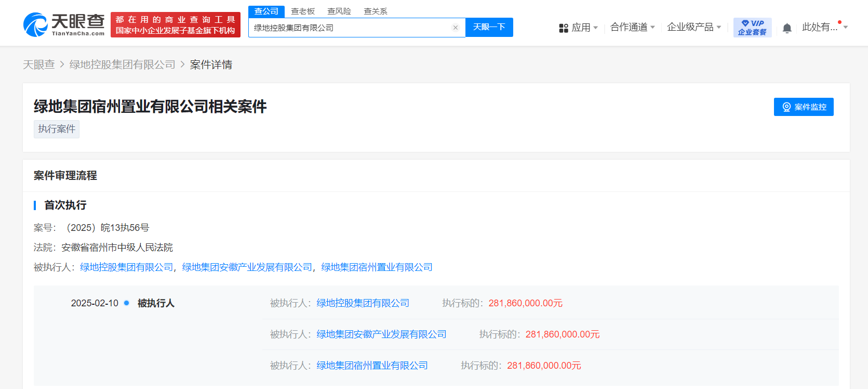This screenshot has width=868, height=389.
Task: Expand the 合作通道 dropdown
Action: tap(633, 27)
